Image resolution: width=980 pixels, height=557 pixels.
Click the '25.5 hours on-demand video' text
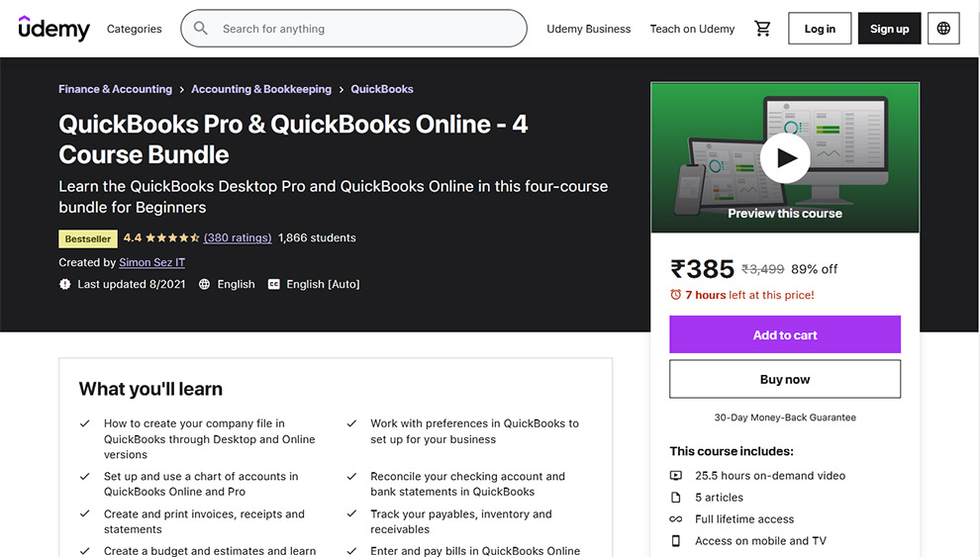(770, 475)
